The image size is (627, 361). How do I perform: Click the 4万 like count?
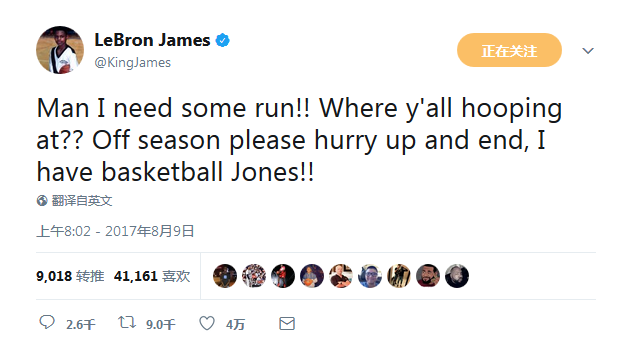click(235, 324)
